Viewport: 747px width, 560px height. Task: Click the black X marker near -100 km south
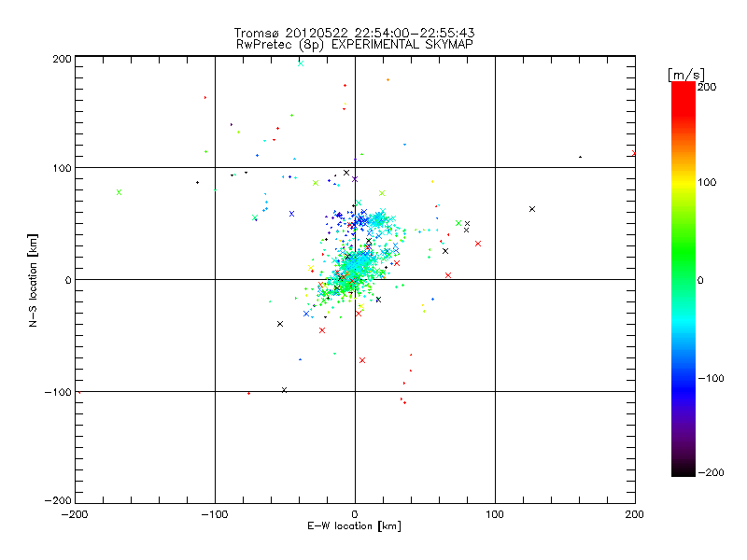click(285, 390)
